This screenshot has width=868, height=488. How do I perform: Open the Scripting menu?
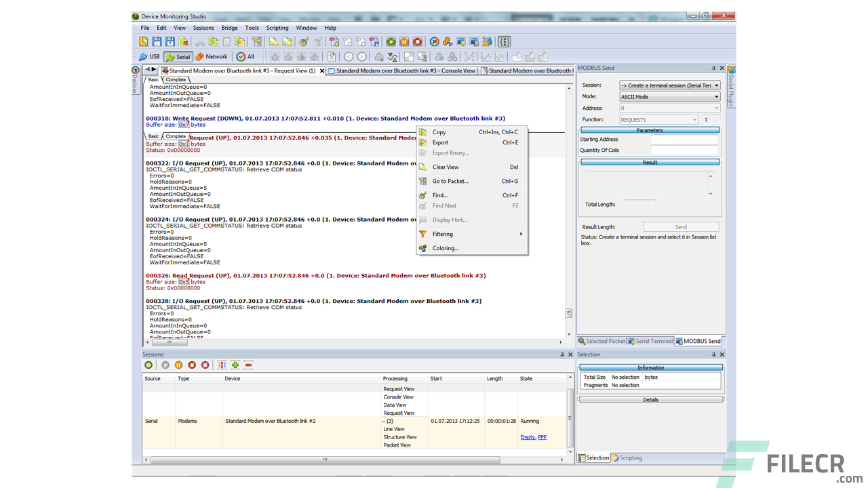(277, 28)
